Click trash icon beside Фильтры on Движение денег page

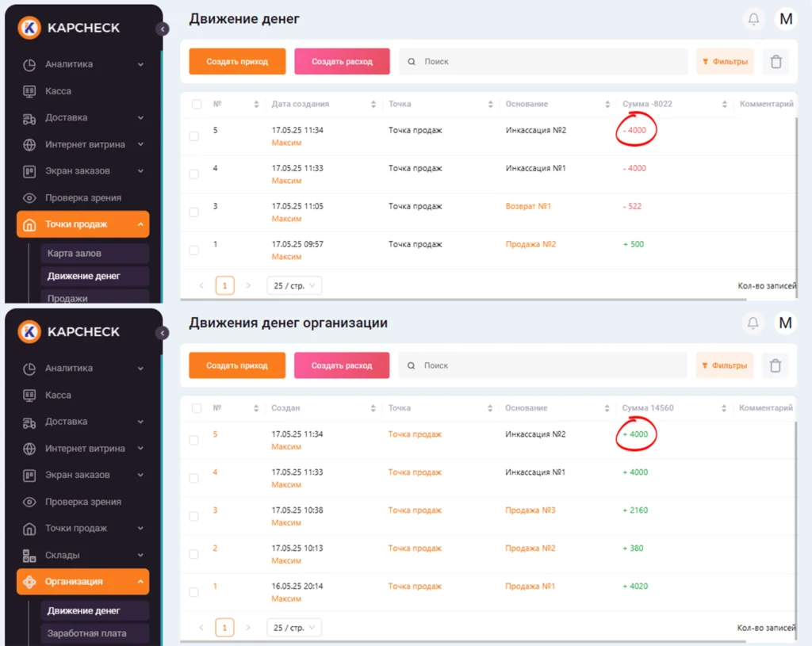click(776, 62)
